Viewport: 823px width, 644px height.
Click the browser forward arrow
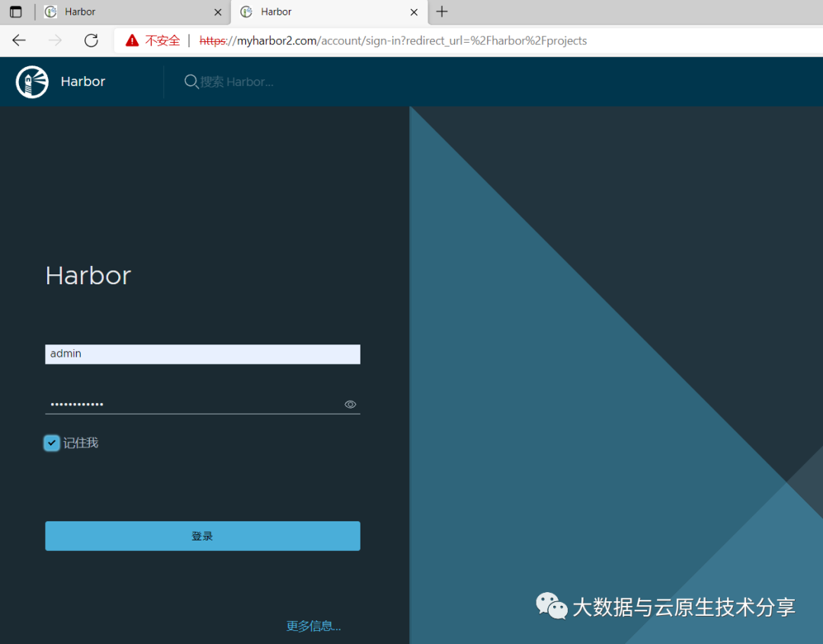click(55, 40)
